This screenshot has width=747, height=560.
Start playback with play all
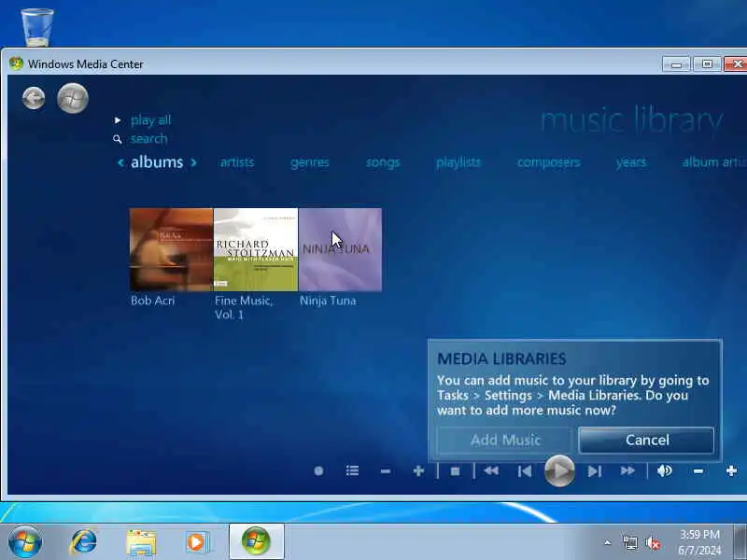150,120
